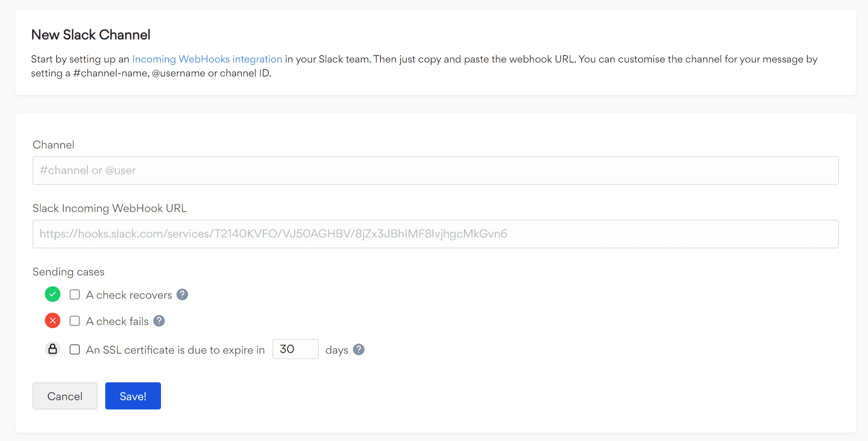Click the 'A check recovers' label text

click(x=129, y=295)
